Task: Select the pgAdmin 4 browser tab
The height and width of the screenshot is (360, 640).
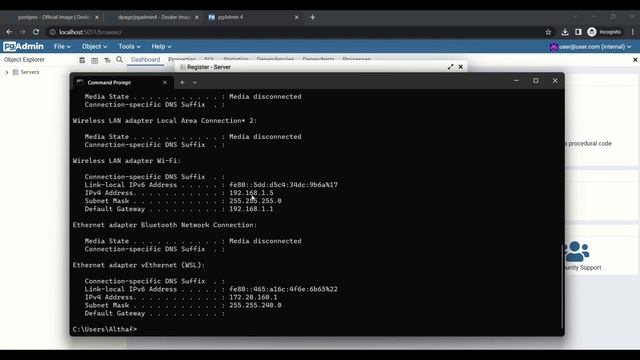Action: [230, 17]
